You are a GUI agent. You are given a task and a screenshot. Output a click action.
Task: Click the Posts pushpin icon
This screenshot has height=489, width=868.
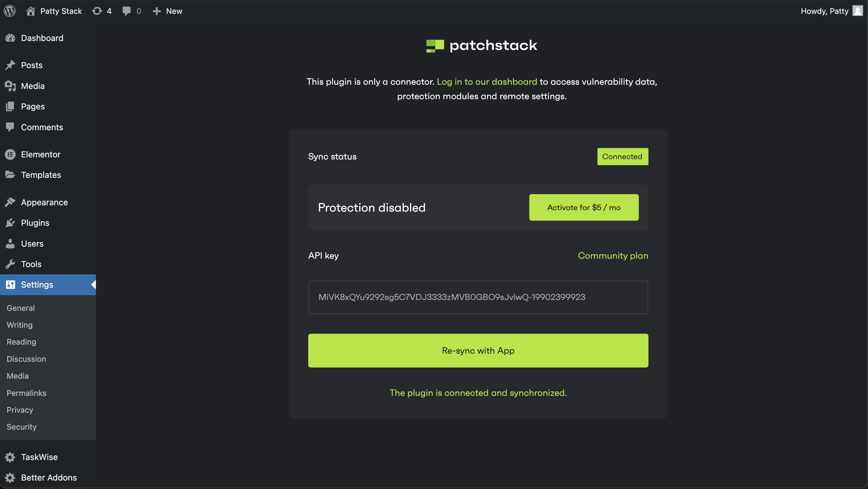point(10,65)
